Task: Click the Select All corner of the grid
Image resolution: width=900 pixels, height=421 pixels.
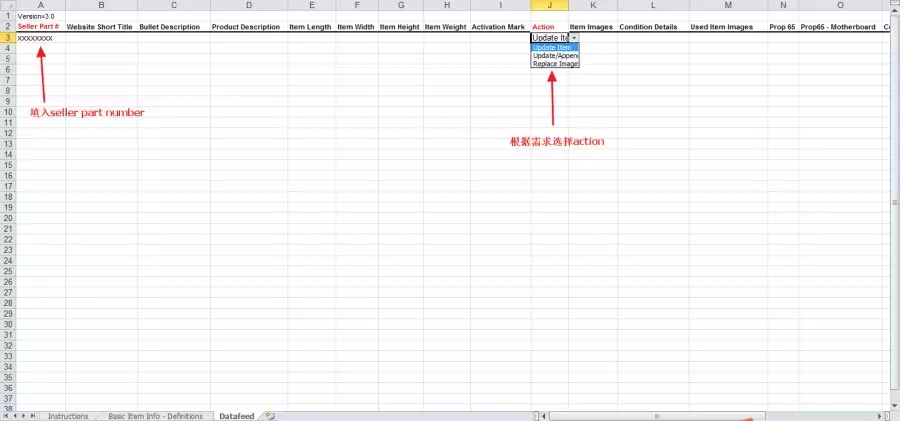Action: point(8,5)
